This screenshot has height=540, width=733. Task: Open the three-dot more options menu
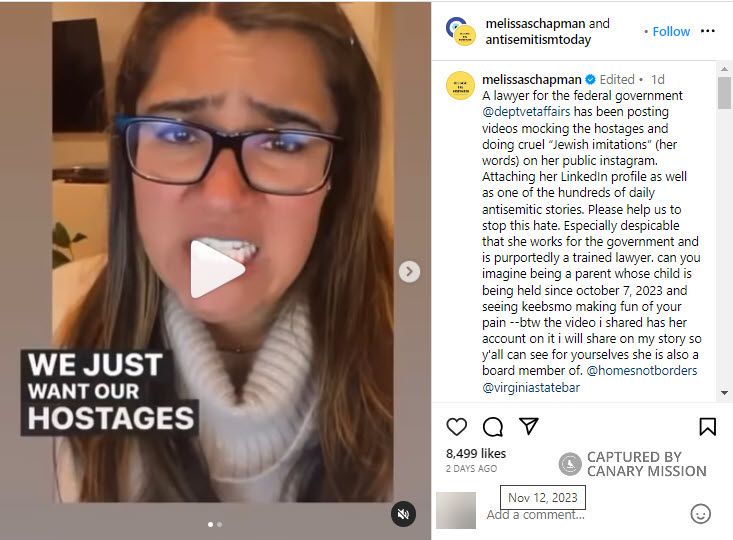pyautogui.click(x=708, y=31)
